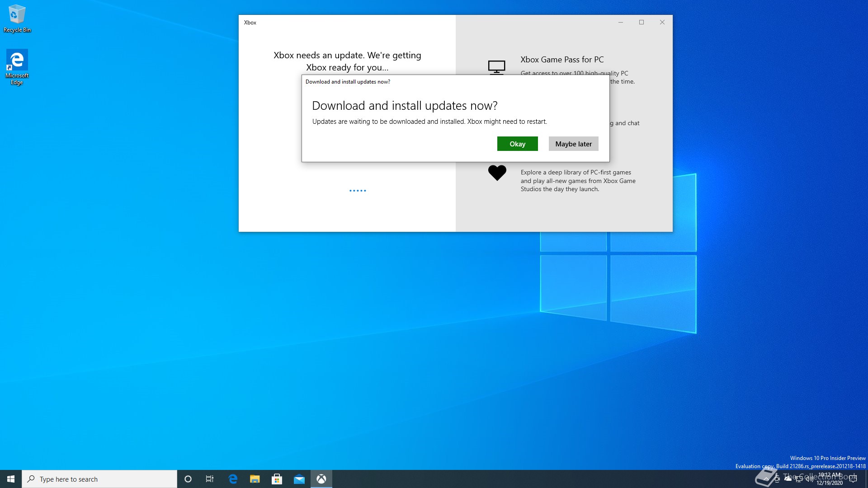Click the monitor icon beside Game Pass for PC
Screen dimensions: 868x488
point(496,67)
